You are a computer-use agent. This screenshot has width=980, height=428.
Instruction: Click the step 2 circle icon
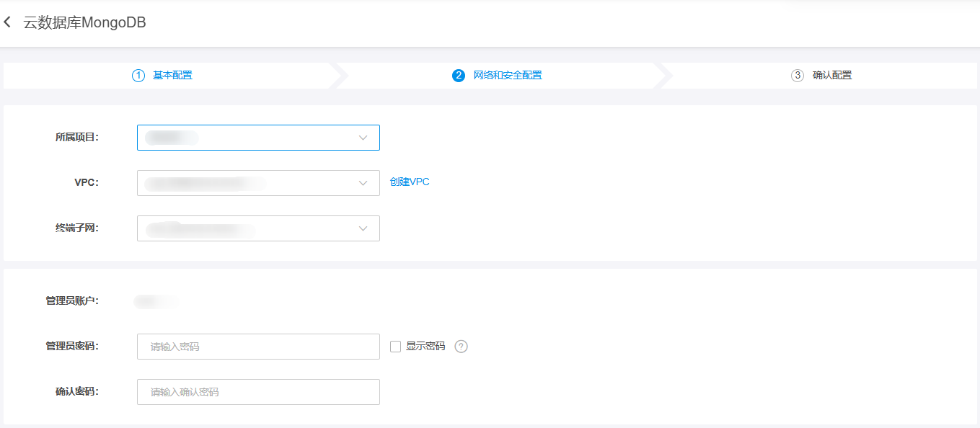[459, 76]
